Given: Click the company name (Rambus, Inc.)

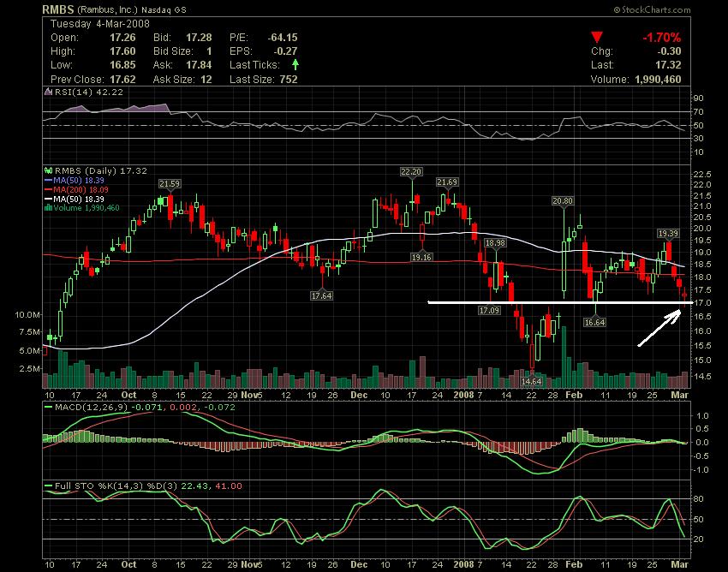Looking at the screenshot, I should pos(107,9).
